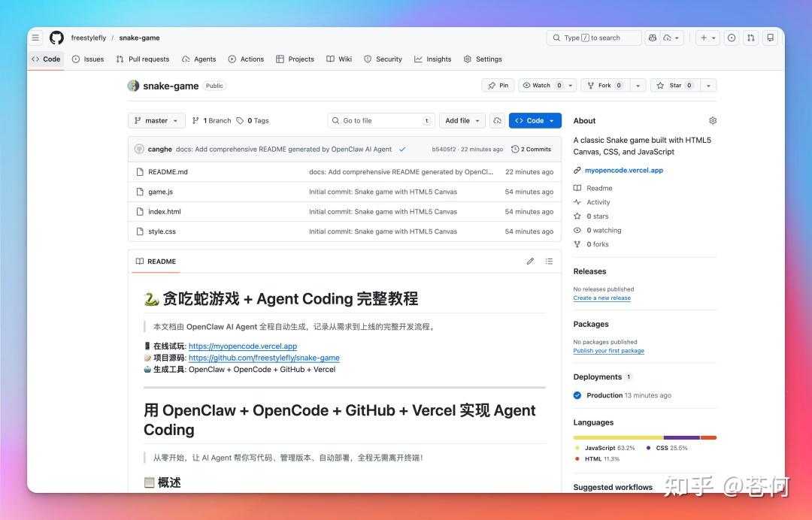Open the myopencode.vercel.app link
Image resolution: width=812 pixels, height=520 pixels.
click(624, 170)
